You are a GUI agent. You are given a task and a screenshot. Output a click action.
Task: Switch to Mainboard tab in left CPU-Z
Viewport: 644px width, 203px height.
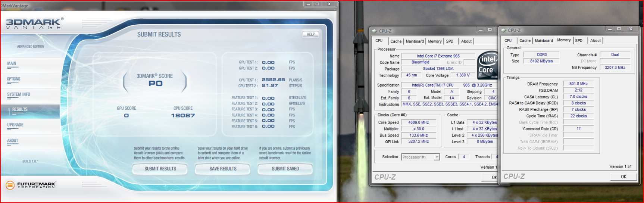[415, 41]
